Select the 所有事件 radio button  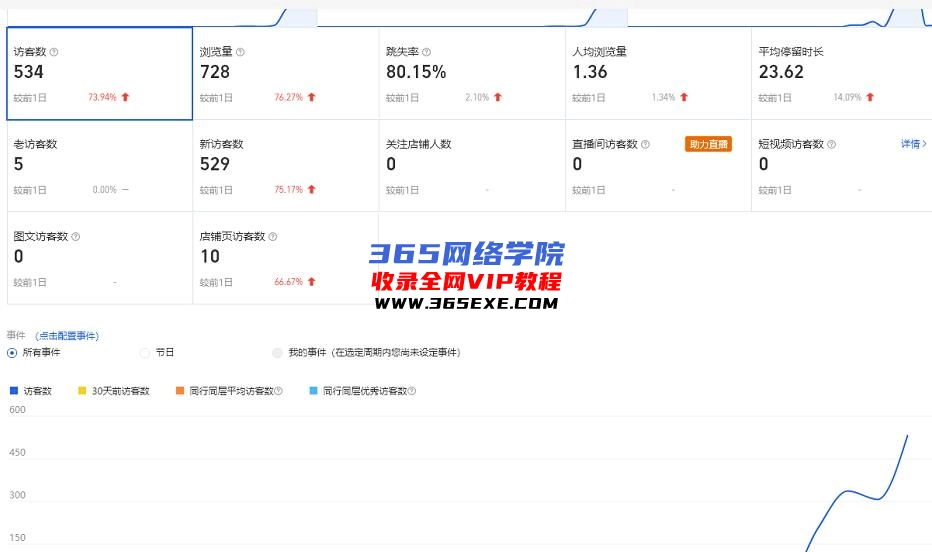(12, 352)
